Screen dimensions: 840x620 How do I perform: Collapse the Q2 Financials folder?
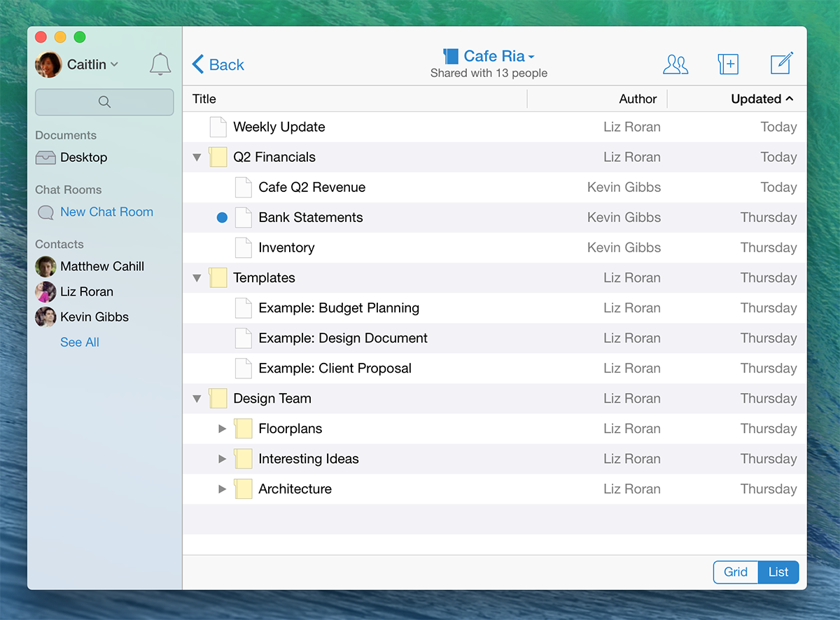[197, 158]
